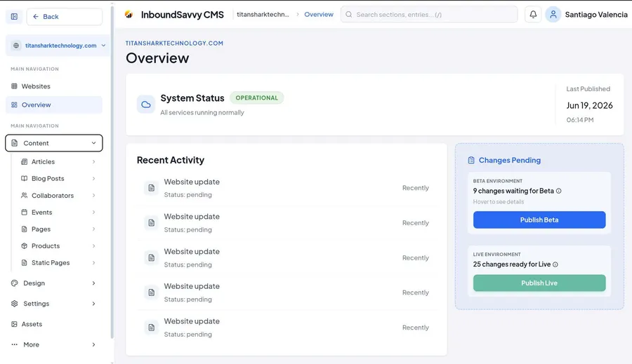632x364 pixels.
Task: Click '25 changes ready for Live' text
Action: 512,264
